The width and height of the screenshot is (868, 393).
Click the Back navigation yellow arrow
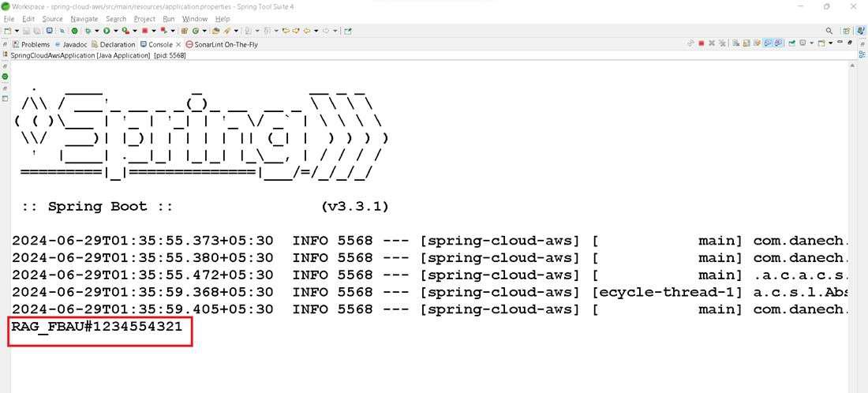(x=306, y=31)
